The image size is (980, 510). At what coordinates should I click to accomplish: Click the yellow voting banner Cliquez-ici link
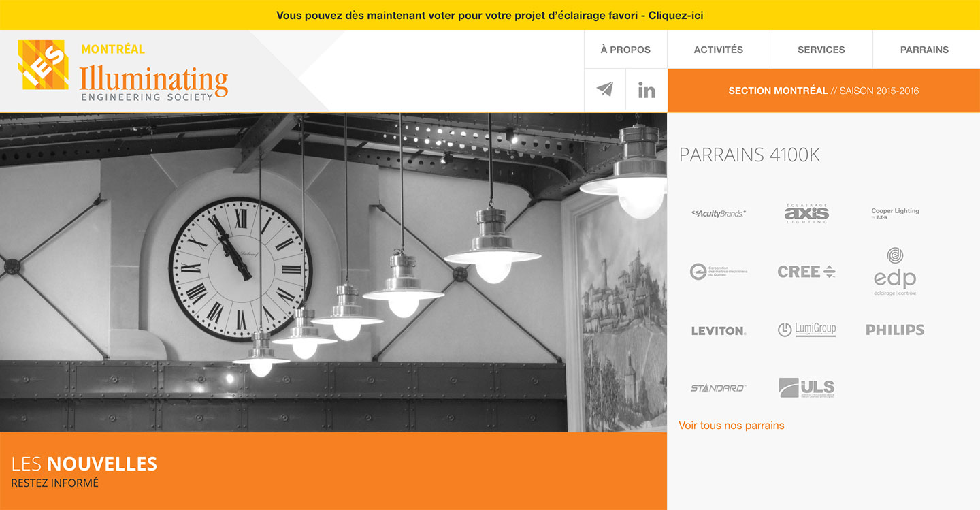[x=676, y=15]
